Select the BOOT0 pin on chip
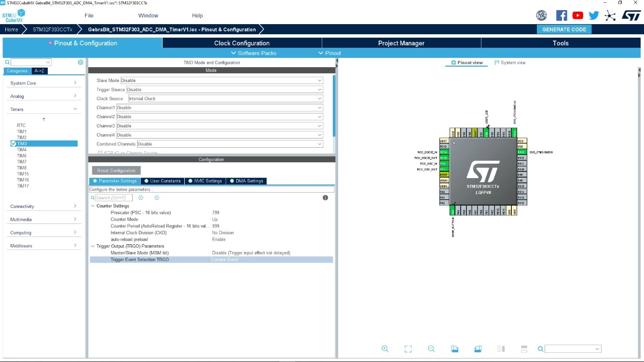 [x=475, y=133]
